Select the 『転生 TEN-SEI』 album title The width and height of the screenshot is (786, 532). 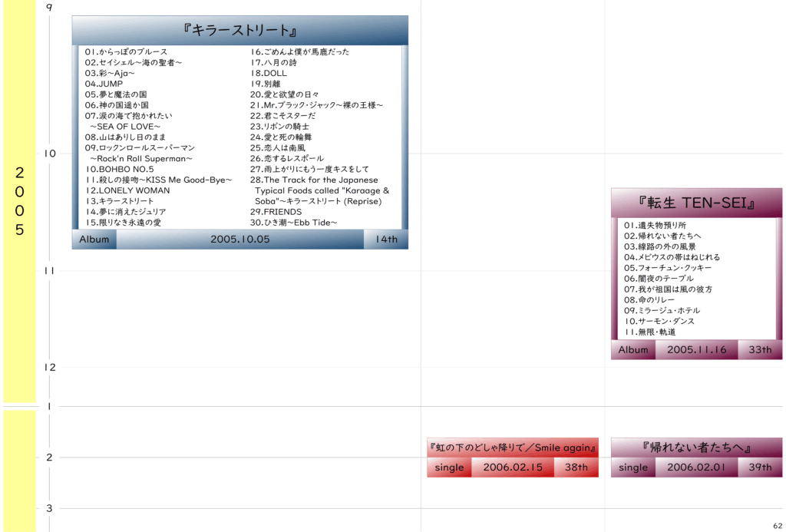coord(696,203)
